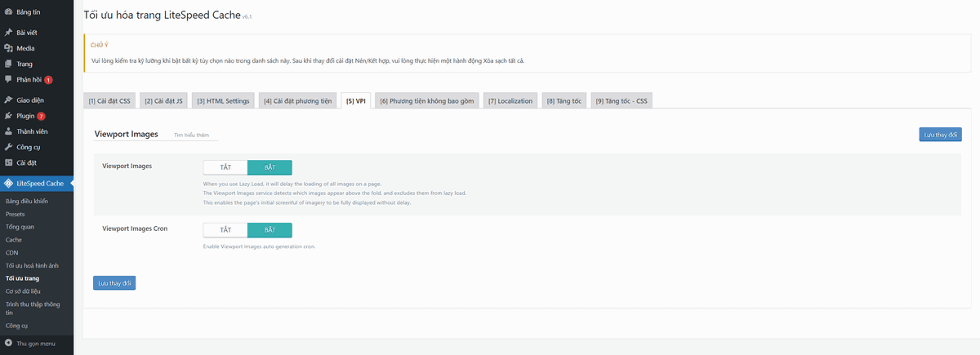Image resolution: width=980 pixels, height=355 pixels.
Task: Click the Thành viên users icon
Action: 8,131
